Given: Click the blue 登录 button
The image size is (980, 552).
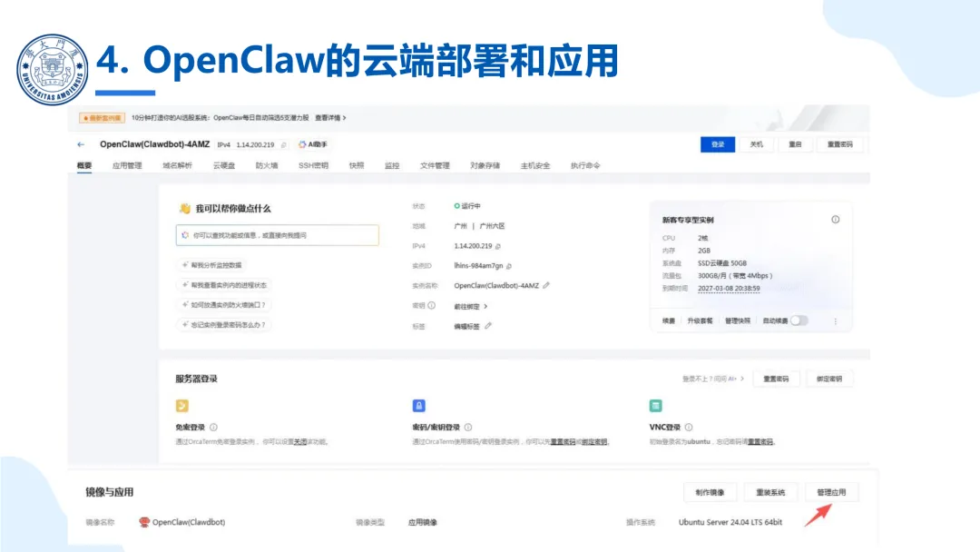Looking at the screenshot, I should pos(718,144).
